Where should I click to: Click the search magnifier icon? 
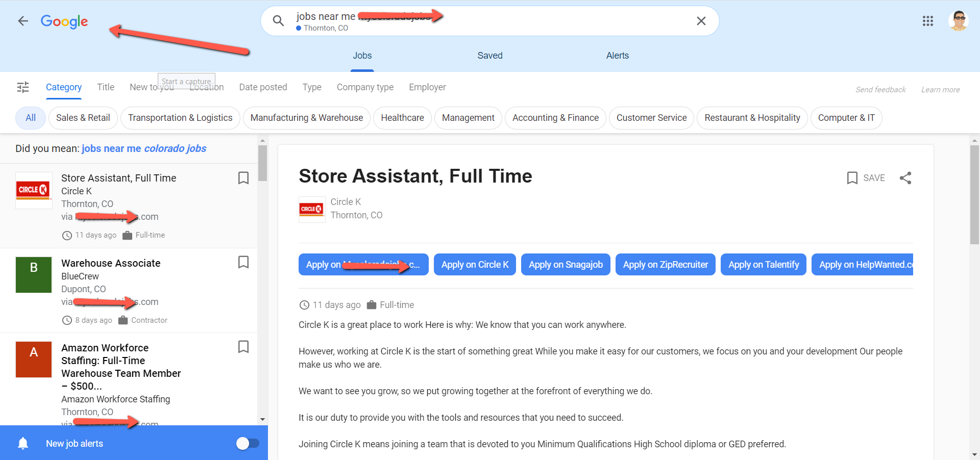click(x=278, y=21)
